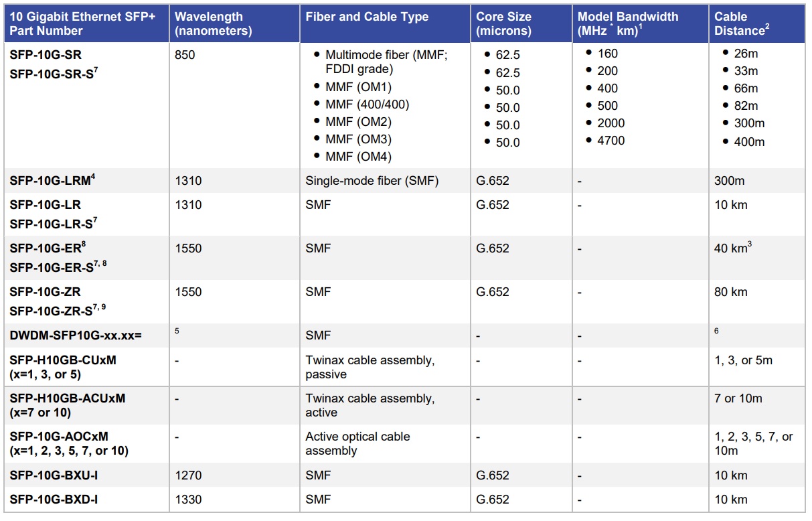
Task: Select the SFP-10G-BXD-I part number
Action: tap(55, 500)
